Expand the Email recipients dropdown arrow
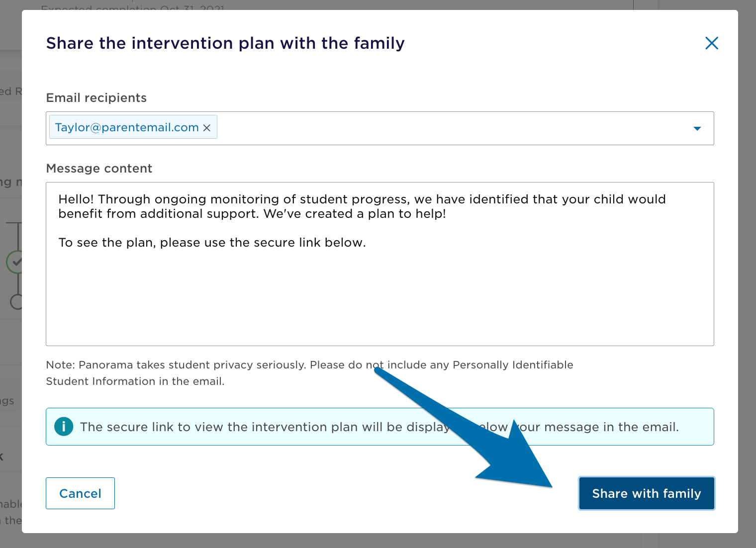 [x=697, y=128]
